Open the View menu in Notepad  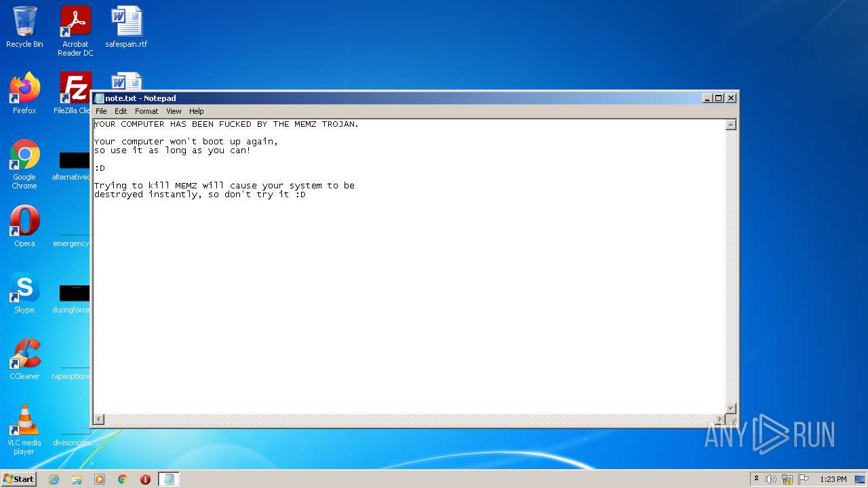coord(174,111)
